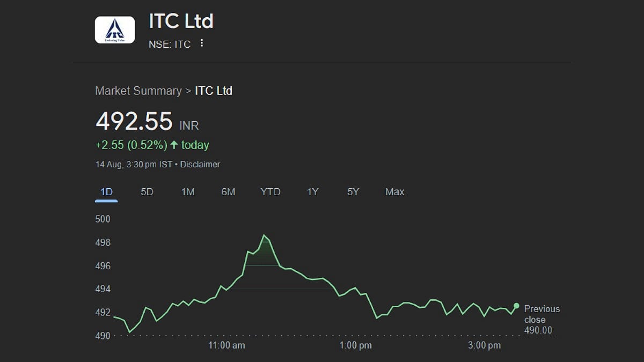Switch to the 1M chart tab
The width and height of the screenshot is (644, 362).
tap(188, 192)
